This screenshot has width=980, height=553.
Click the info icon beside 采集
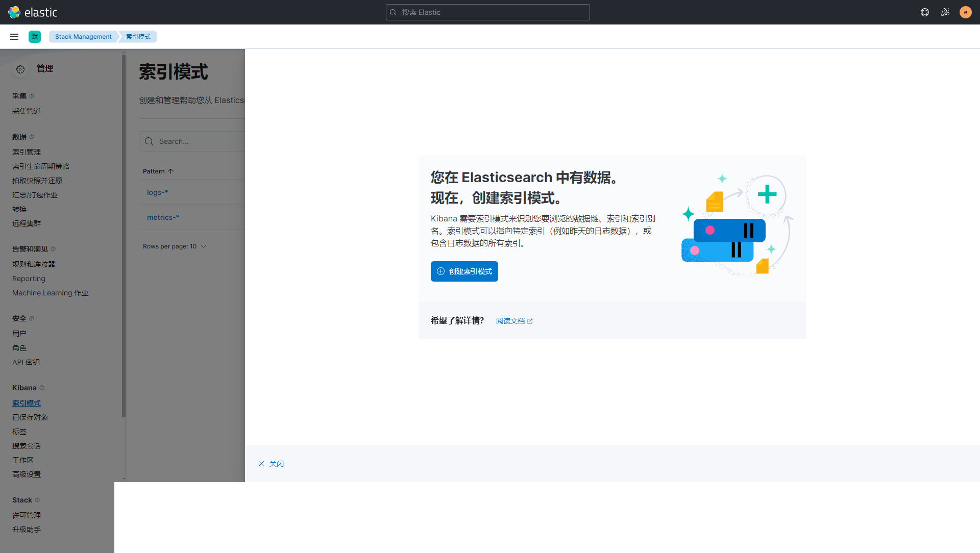(32, 96)
